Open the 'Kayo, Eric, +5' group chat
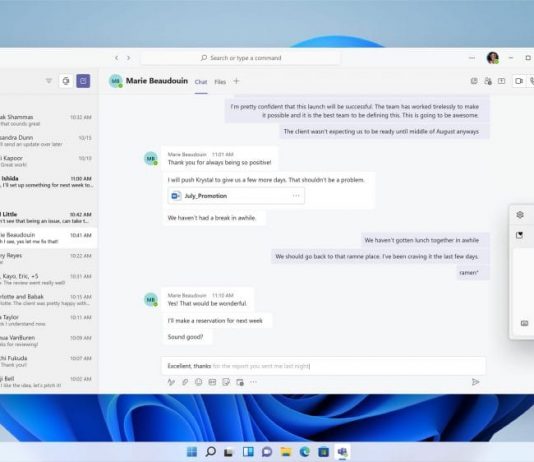This screenshot has width=534, height=462. pyautogui.click(x=48, y=279)
